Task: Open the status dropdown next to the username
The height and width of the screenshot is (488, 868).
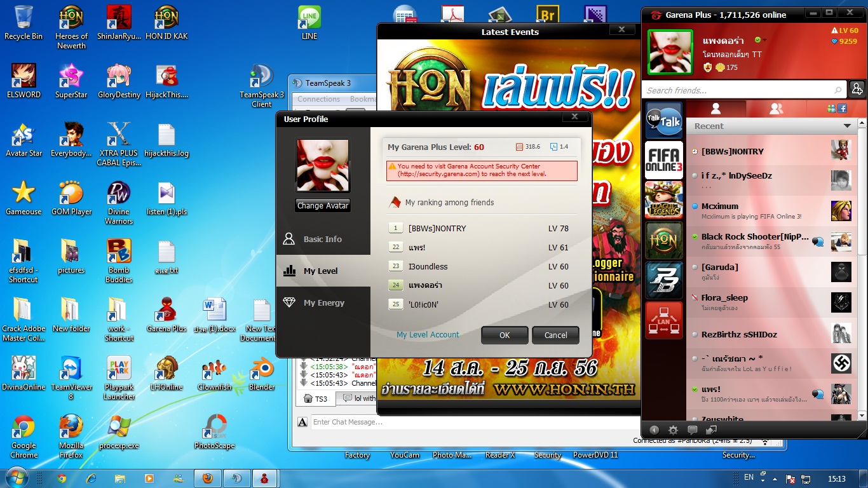Action: 765,40
